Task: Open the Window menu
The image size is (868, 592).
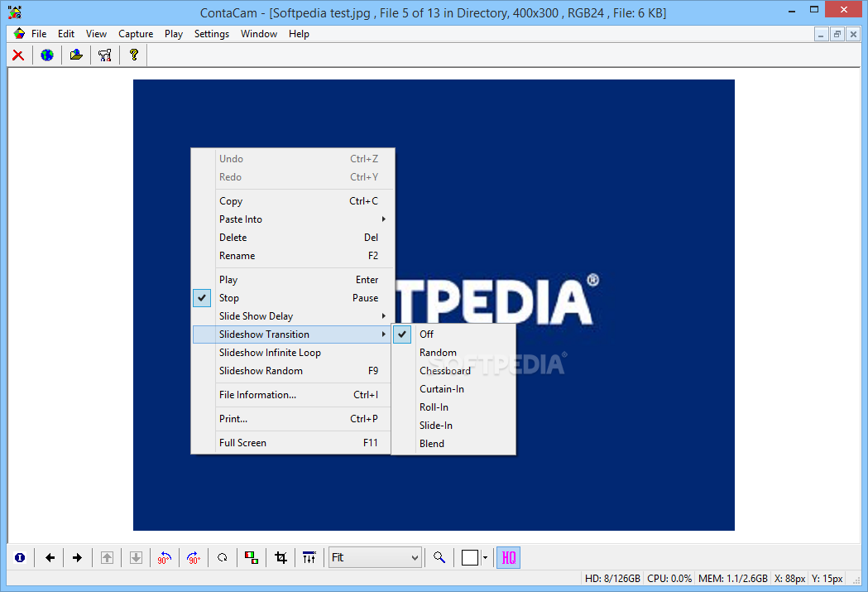Action: click(259, 34)
